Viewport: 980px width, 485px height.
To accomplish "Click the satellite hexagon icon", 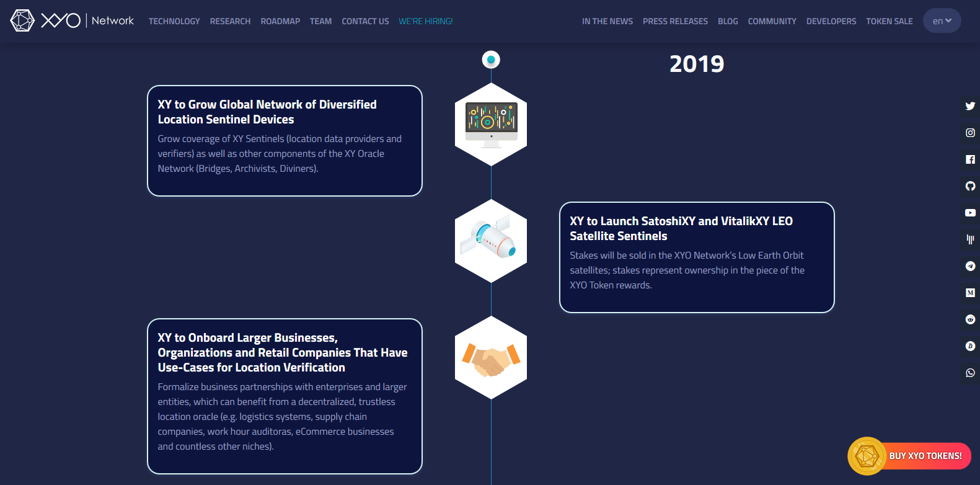I will 491,241.
